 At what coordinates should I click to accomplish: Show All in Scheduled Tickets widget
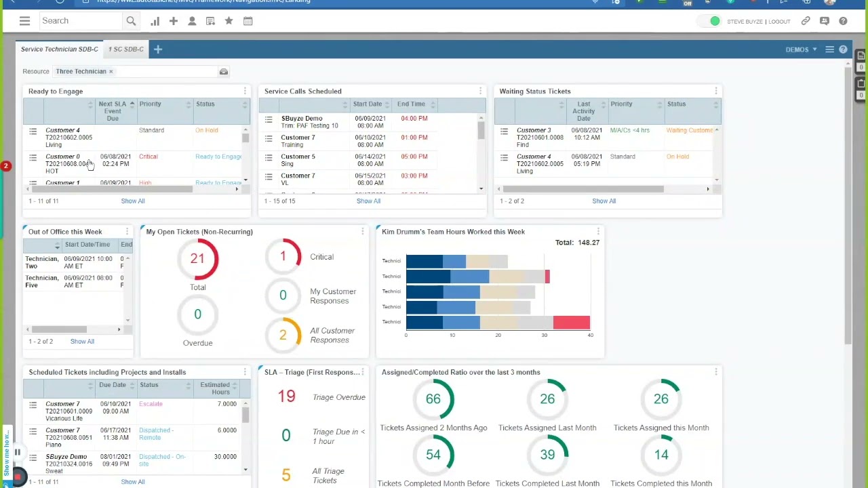coord(133,482)
